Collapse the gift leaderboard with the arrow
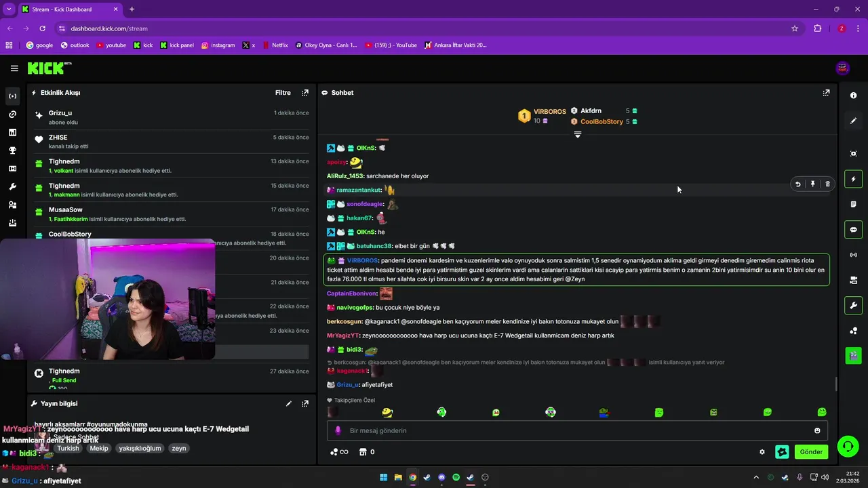 [578, 134]
